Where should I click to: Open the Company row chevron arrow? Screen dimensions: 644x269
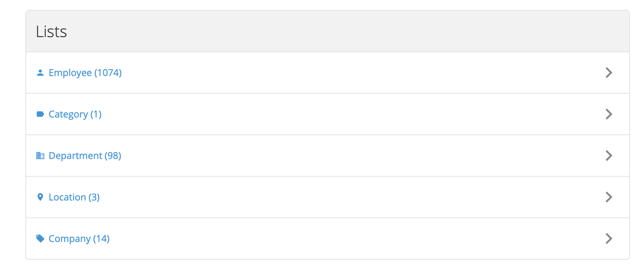pos(608,238)
